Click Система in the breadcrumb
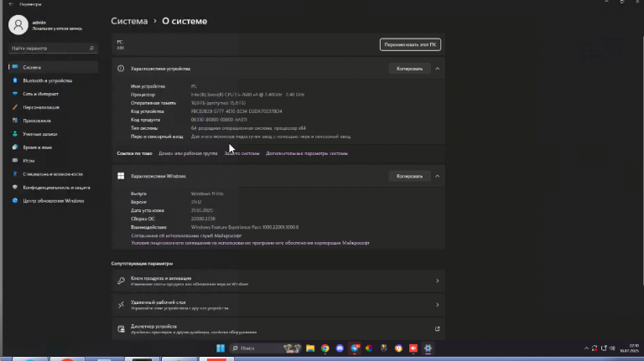 [x=129, y=21]
